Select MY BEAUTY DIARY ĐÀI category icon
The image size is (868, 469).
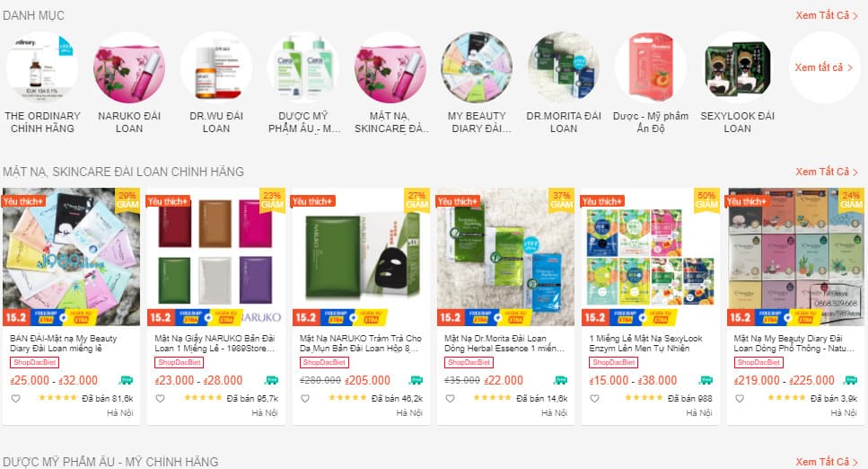tap(477, 67)
